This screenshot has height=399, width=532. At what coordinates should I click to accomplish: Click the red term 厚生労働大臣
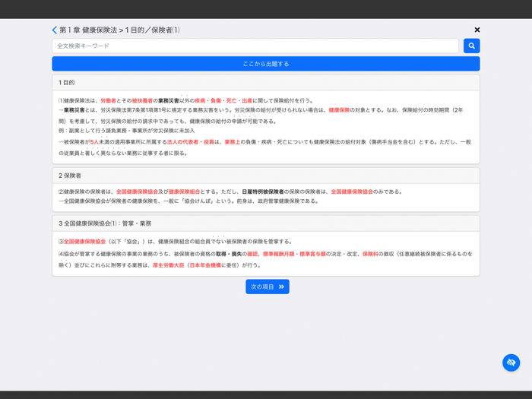coord(168,265)
